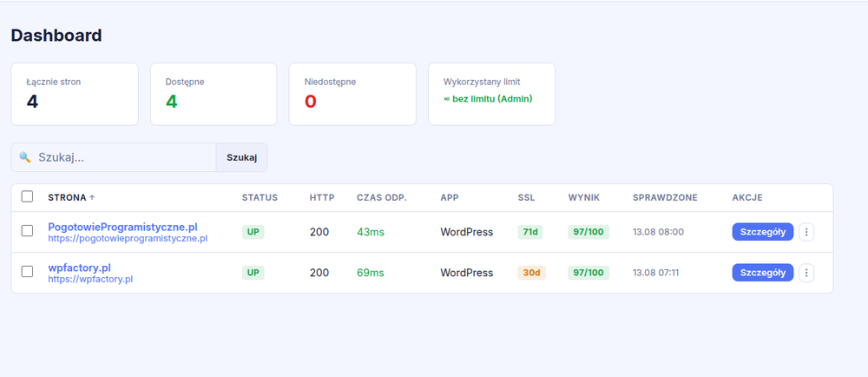The image size is (868, 377).
Task: Follow the https://pogotowieprogramistyczne.pl URL
Action: click(x=128, y=239)
